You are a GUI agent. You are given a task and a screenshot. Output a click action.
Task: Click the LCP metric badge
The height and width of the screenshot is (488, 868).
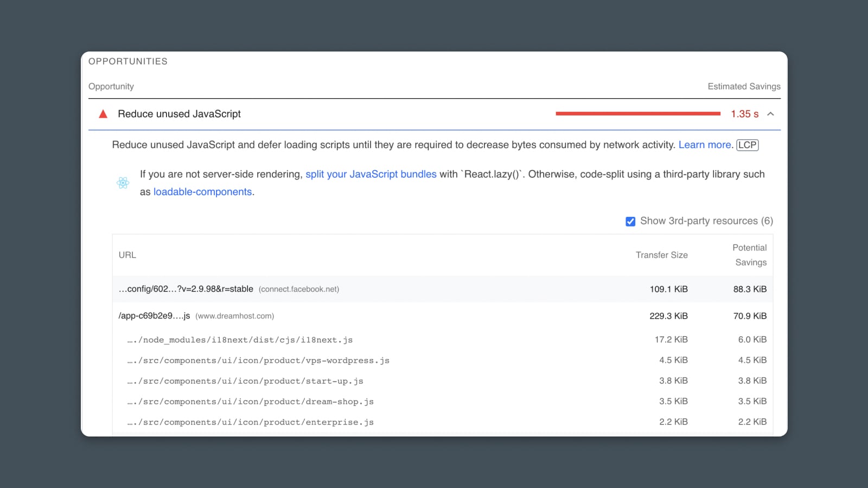coord(747,145)
